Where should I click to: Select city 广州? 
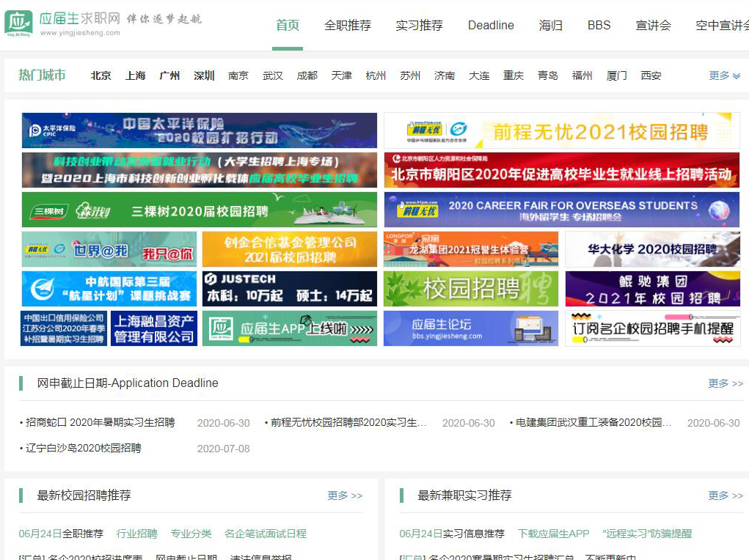tap(169, 75)
